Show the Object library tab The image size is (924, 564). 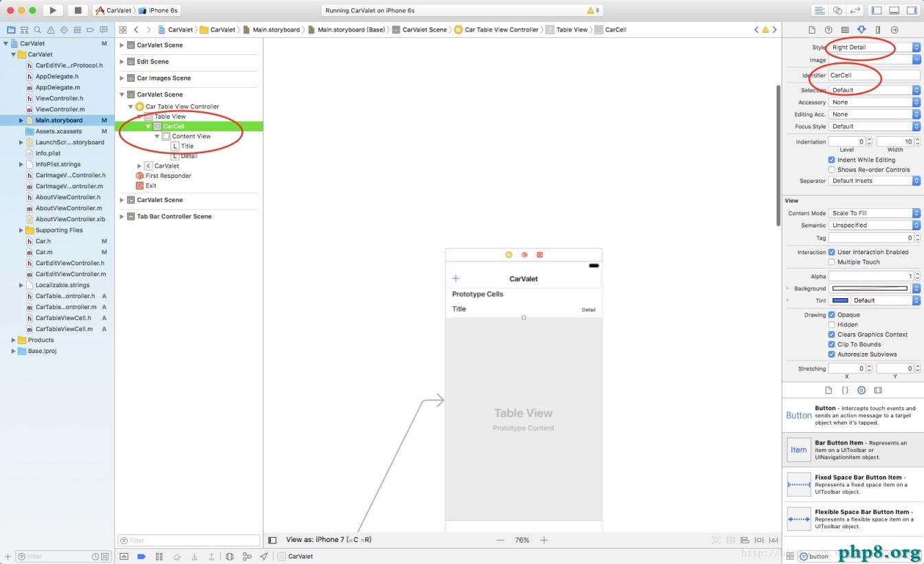861,390
